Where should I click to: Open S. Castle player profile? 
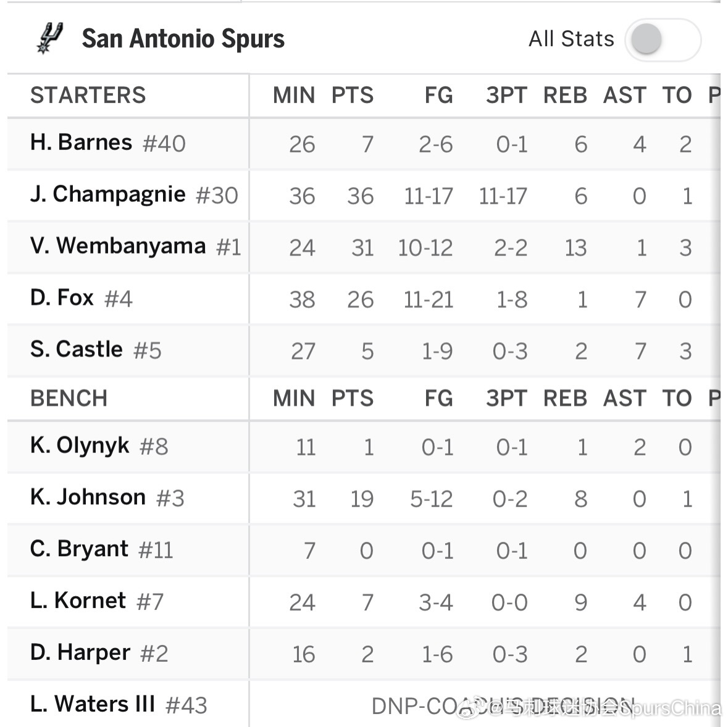tap(77, 350)
